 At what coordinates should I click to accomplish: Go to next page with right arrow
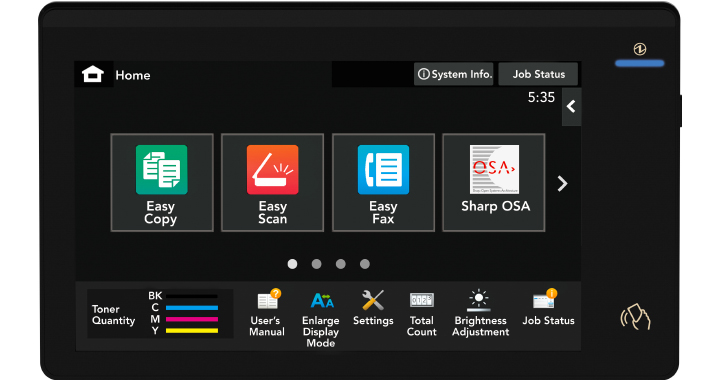pos(562,183)
